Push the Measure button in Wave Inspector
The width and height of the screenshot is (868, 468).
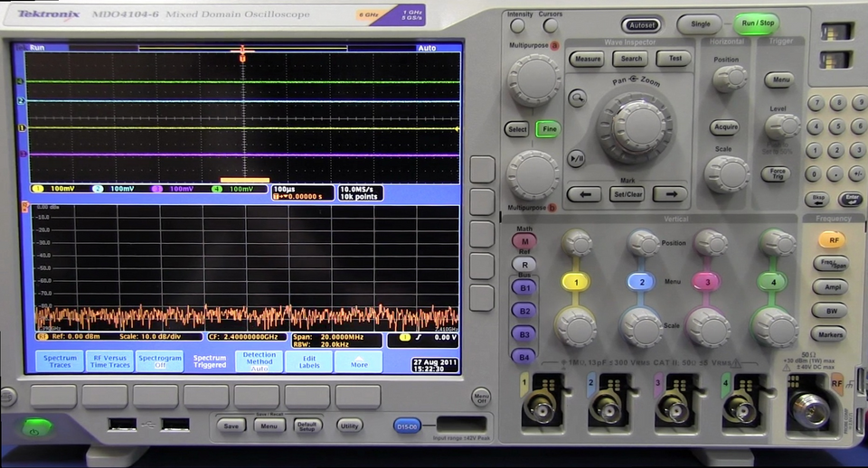(x=588, y=59)
